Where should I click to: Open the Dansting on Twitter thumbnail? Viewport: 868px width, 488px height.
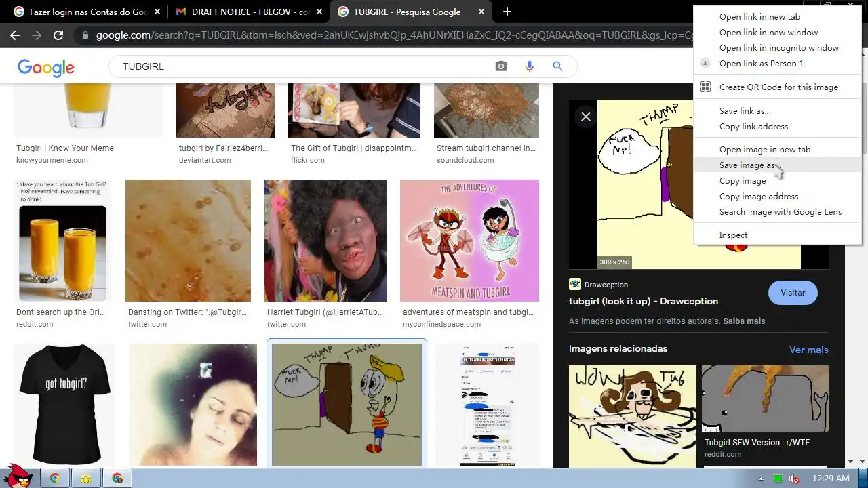[188, 241]
